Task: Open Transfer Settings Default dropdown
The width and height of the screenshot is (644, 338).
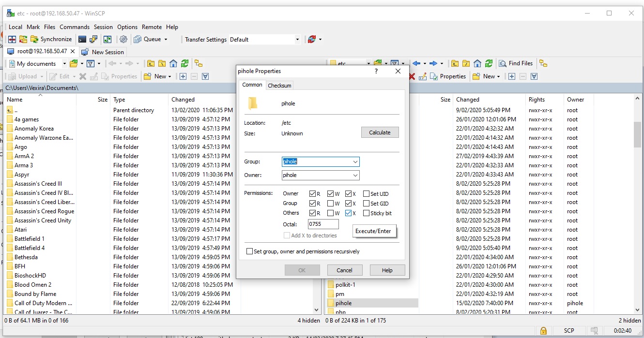Action: [x=297, y=39]
